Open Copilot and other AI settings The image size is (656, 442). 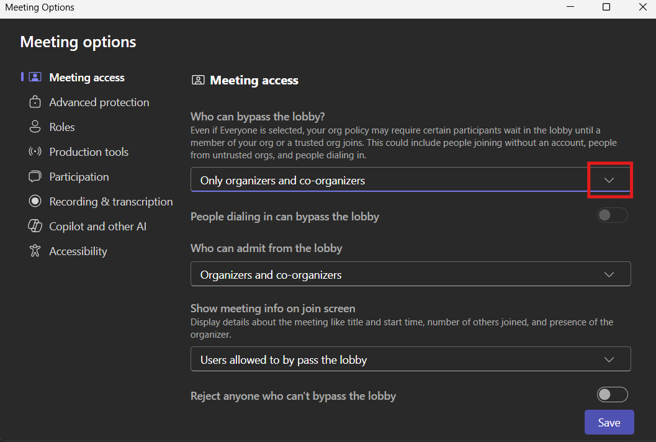point(98,226)
